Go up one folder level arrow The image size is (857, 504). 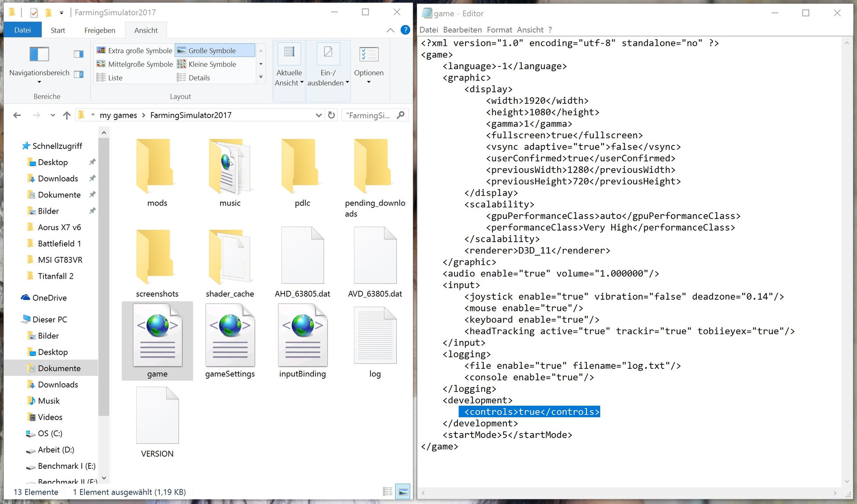[x=67, y=116]
